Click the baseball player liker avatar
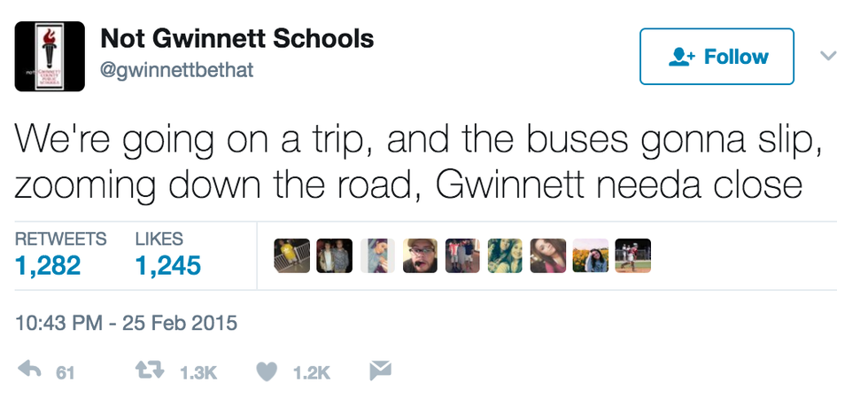Image resolution: width=868 pixels, height=407 pixels. tap(632, 255)
